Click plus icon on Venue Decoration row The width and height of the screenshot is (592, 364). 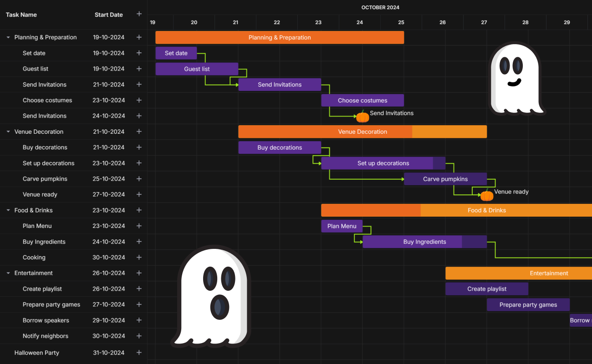coord(139,131)
